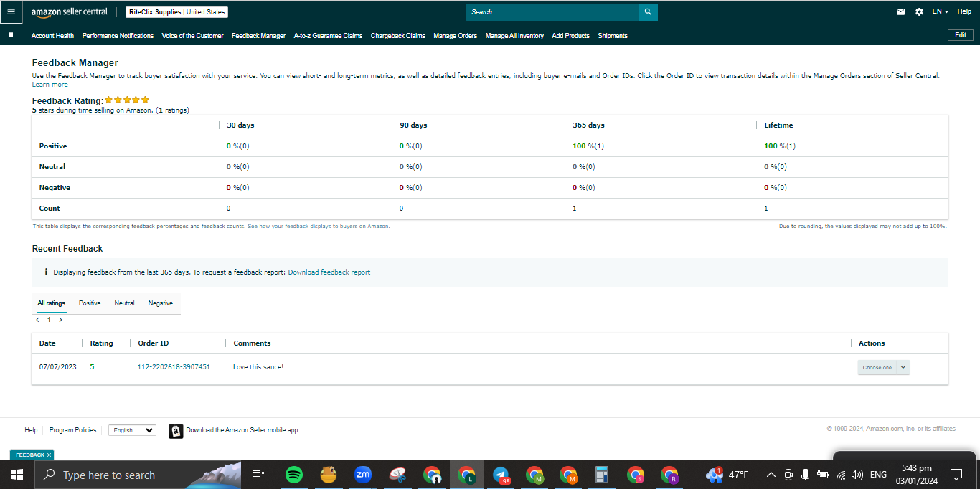980x489 pixels.
Task: Go to previous feedback page arrow
Action: coord(38,320)
